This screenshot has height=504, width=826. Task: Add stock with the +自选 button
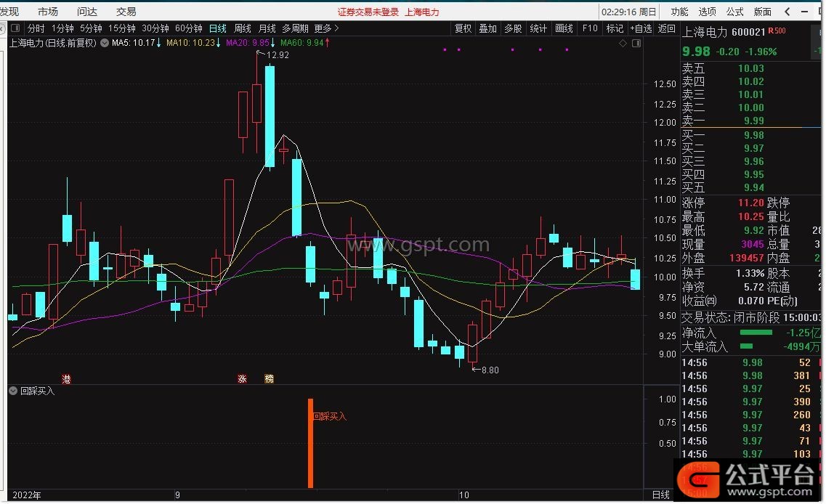click(x=641, y=28)
